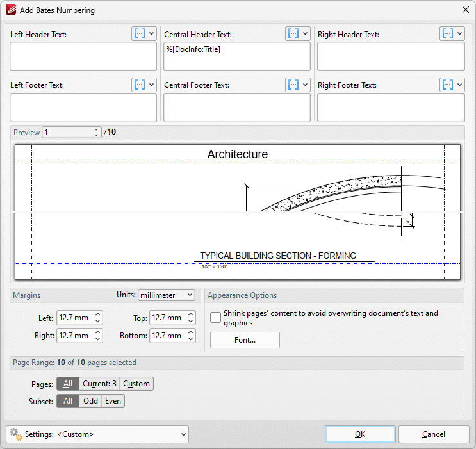This screenshot has height=449, width=476.
Task: Click inside the Right Footer Text field
Action: pyautogui.click(x=391, y=108)
